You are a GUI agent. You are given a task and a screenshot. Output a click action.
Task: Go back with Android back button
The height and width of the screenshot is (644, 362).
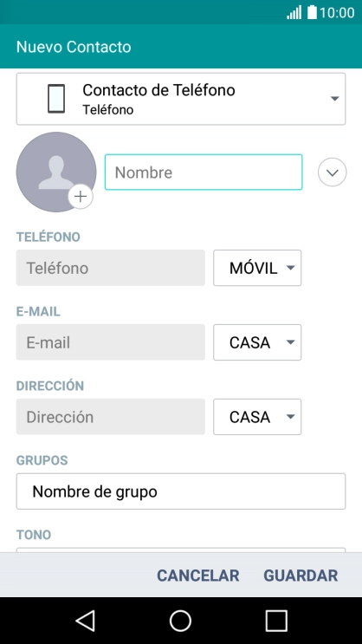click(x=86, y=621)
